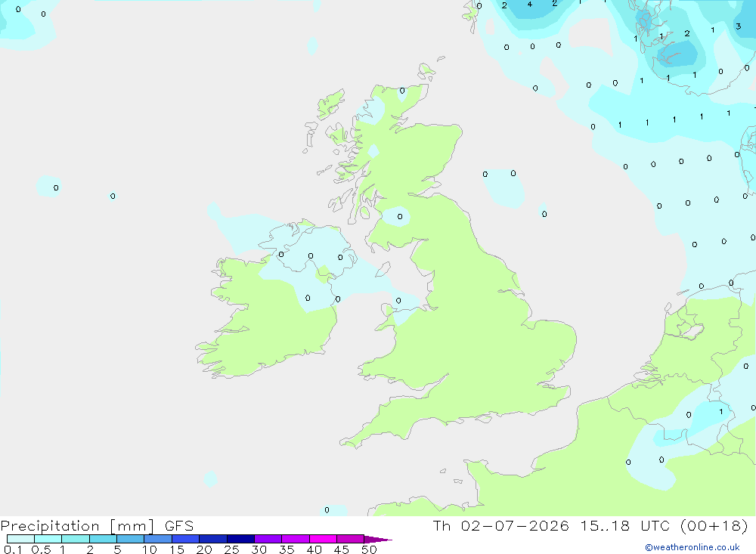
Task: Choose the 40–45 mm magenta legend swatch
Action: (x=323, y=539)
